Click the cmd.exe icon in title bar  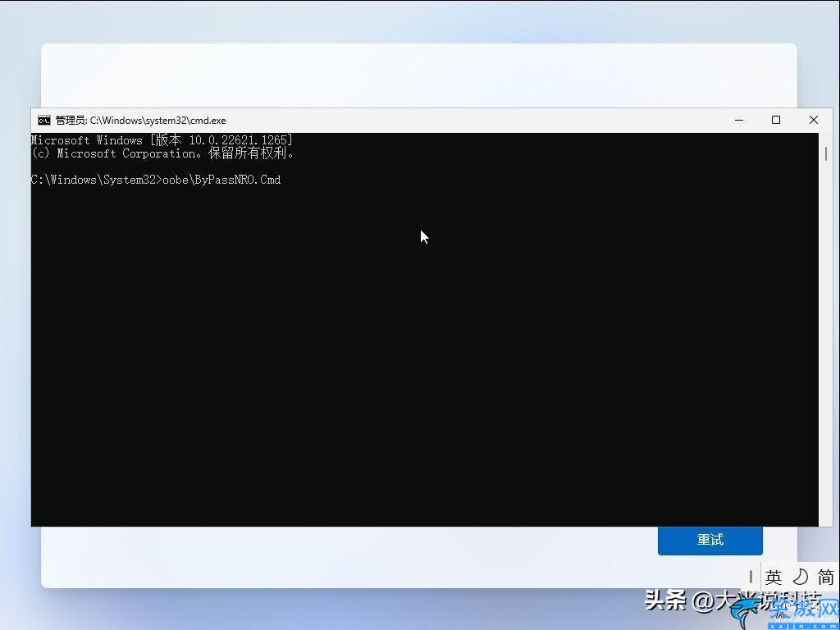[x=44, y=120]
